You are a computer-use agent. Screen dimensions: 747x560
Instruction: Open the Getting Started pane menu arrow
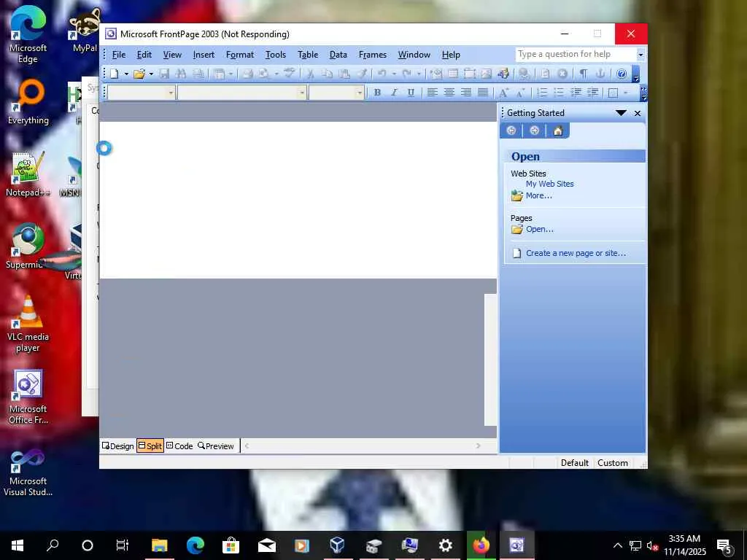tap(621, 113)
